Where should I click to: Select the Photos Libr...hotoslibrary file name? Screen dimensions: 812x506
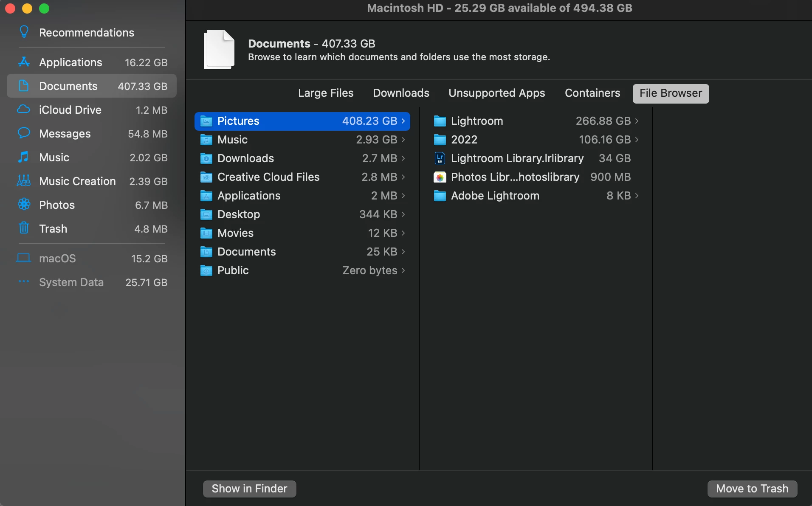pyautogui.click(x=515, y=177)
